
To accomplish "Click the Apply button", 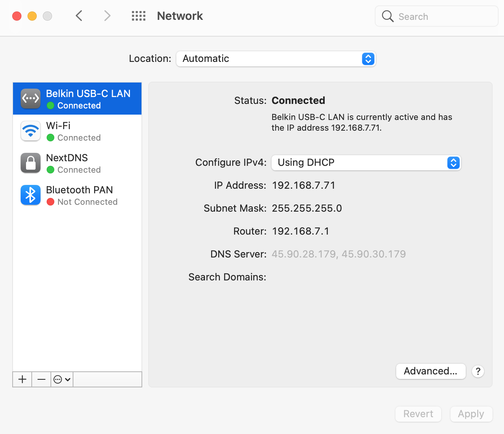I will 471,414.
